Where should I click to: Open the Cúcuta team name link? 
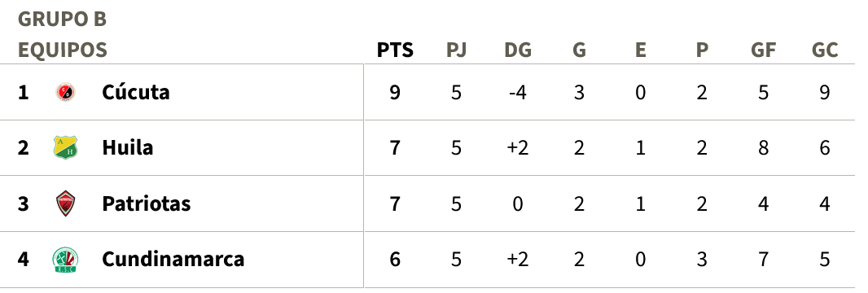click(136, 92)
